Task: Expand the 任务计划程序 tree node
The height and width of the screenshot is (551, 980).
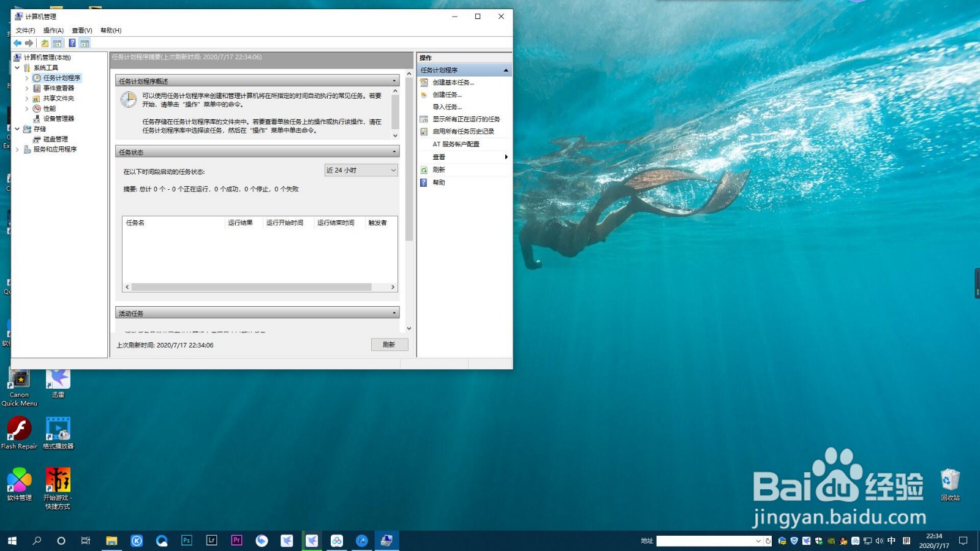Action: (27, 78)
